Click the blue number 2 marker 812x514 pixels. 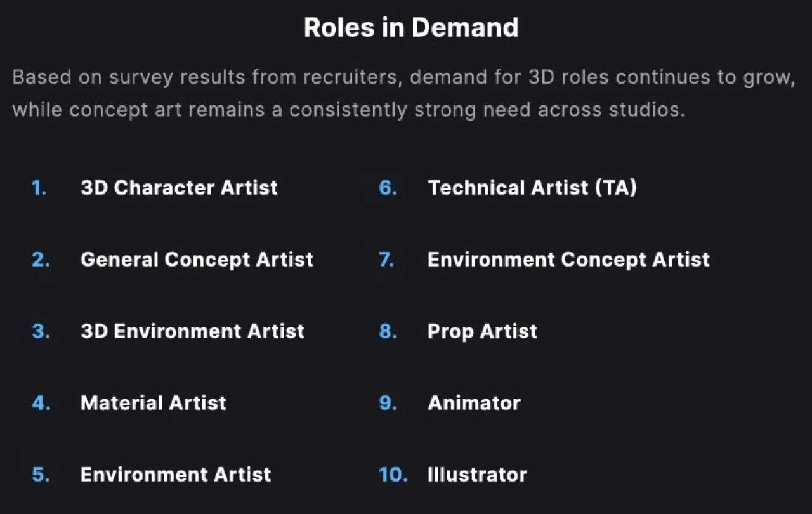pos(41,260)
